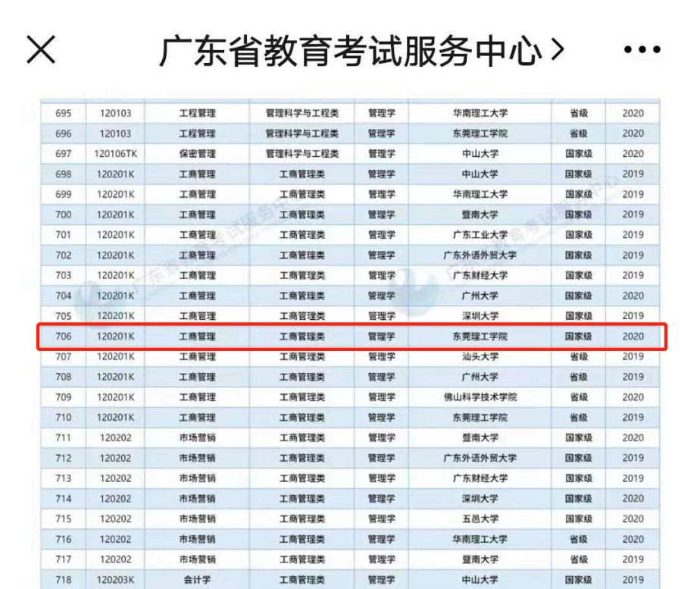The height and width of the screenshot is (589, 700).
Task: Tap the chevron next to the title
Action: click(558, 50)
